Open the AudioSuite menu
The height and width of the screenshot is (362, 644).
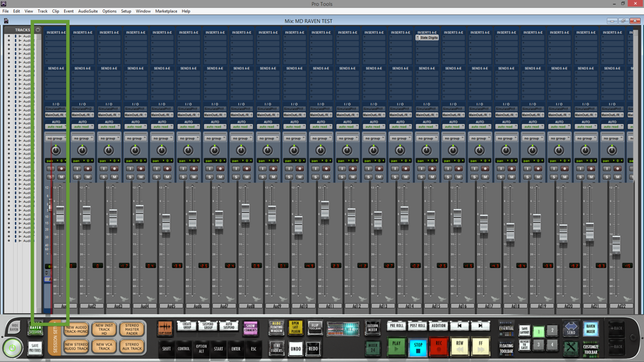pos(88,11)
